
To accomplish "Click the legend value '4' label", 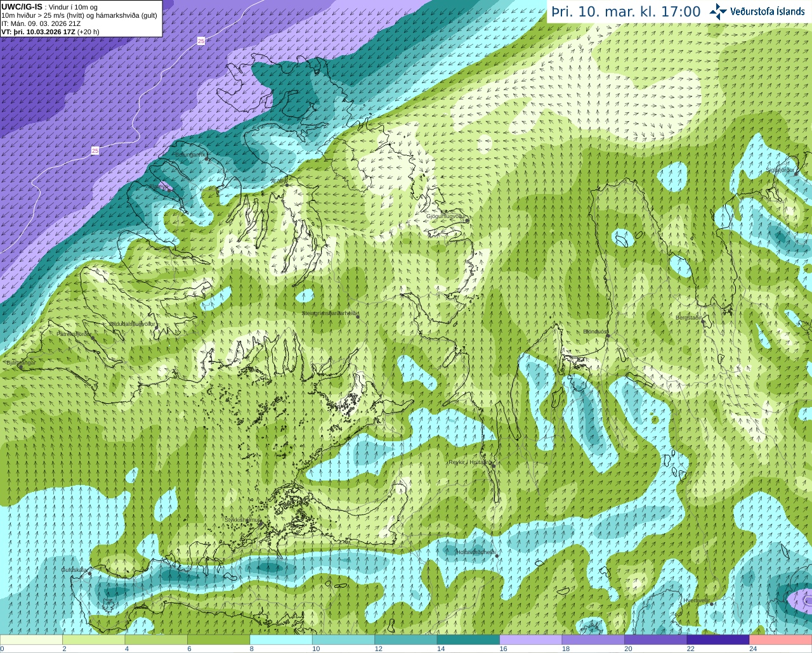I will [x=127, y=649].
